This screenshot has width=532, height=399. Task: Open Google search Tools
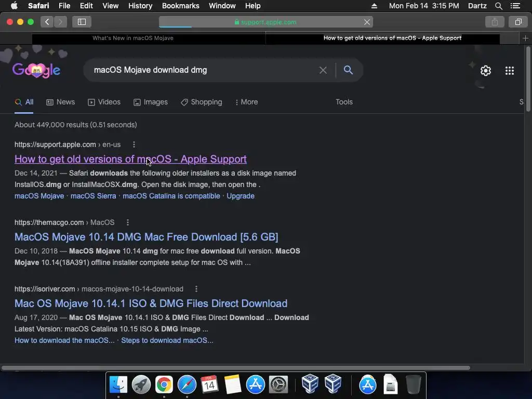[x=344, y=102]
